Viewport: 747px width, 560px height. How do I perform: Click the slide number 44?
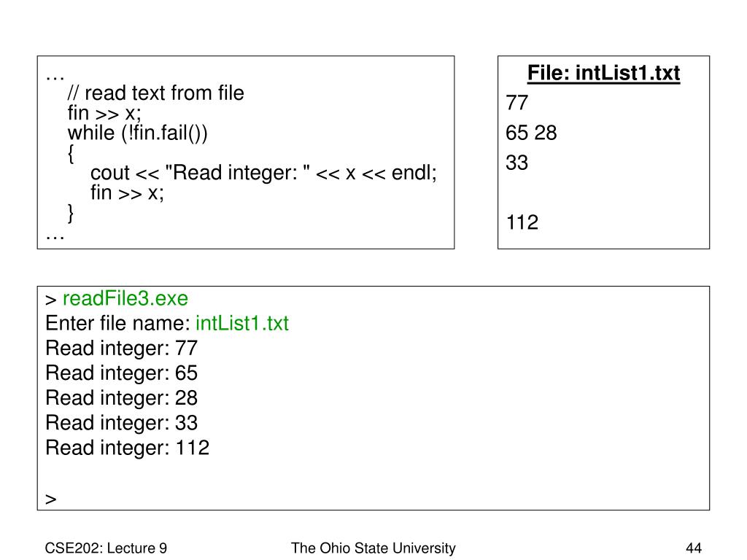(x=694, y=548)
